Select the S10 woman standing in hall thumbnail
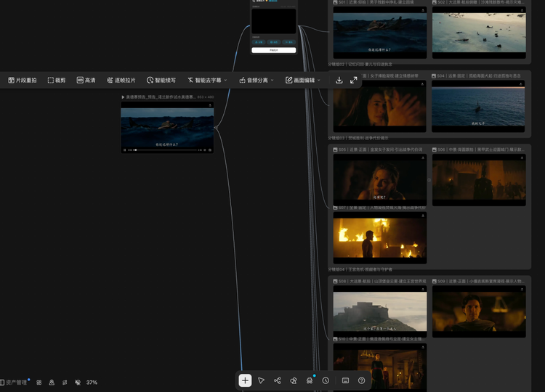 (380, 368)
